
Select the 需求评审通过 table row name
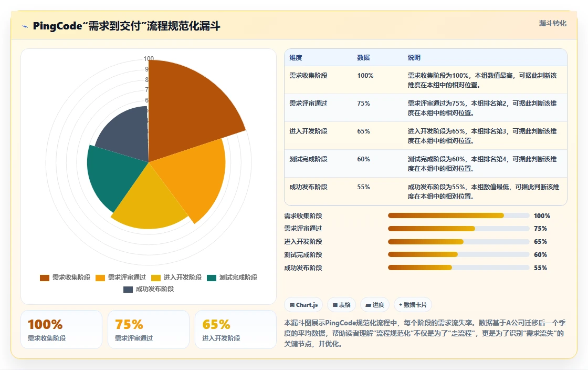[308, 103]
